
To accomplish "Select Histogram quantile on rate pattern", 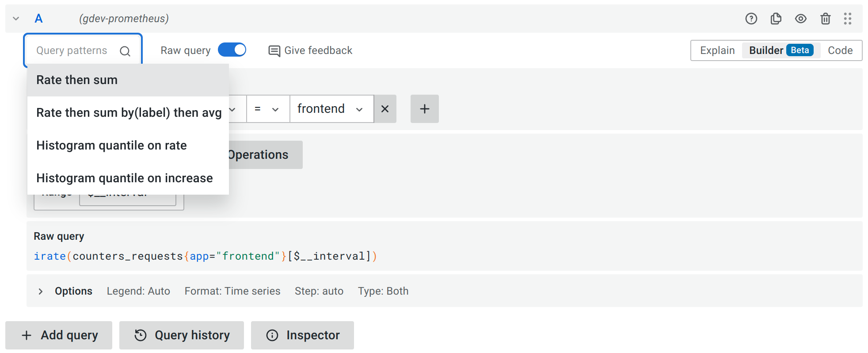I will [x=111, y=146].
